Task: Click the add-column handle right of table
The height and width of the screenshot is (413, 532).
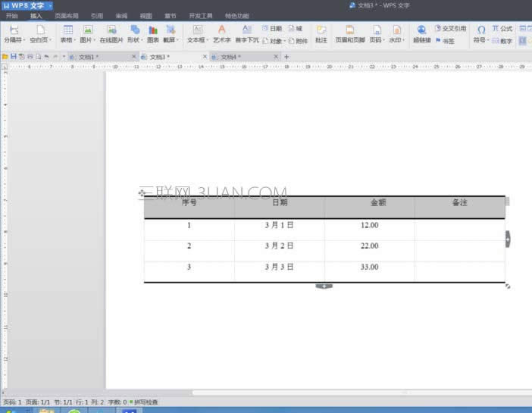Action: [x=508, y=239]
